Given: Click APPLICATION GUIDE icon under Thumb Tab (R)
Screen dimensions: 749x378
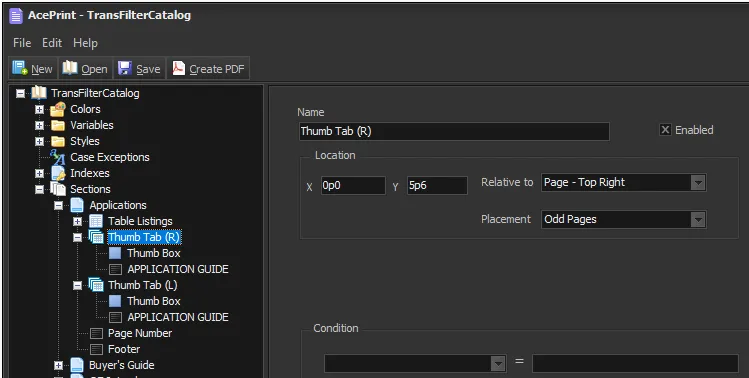Looking at the screenshot, I should pyautogui.click(x=115, y=269).
